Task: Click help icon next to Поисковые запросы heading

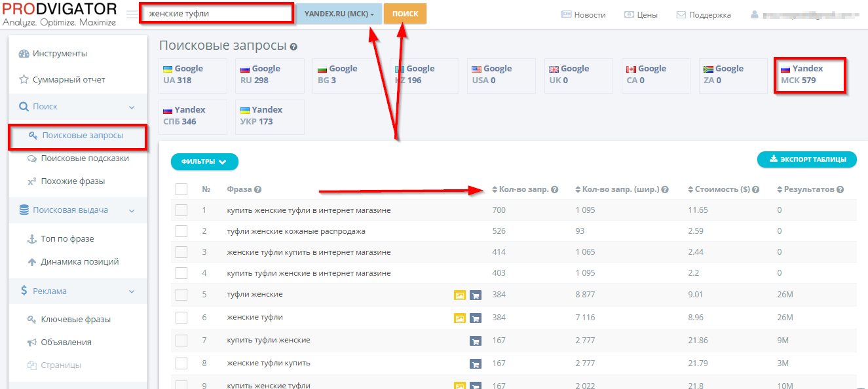Action: pos(293,47)
